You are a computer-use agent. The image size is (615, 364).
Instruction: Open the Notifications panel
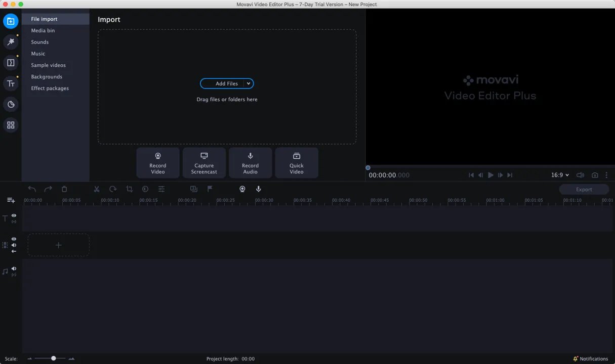point(590,358)
